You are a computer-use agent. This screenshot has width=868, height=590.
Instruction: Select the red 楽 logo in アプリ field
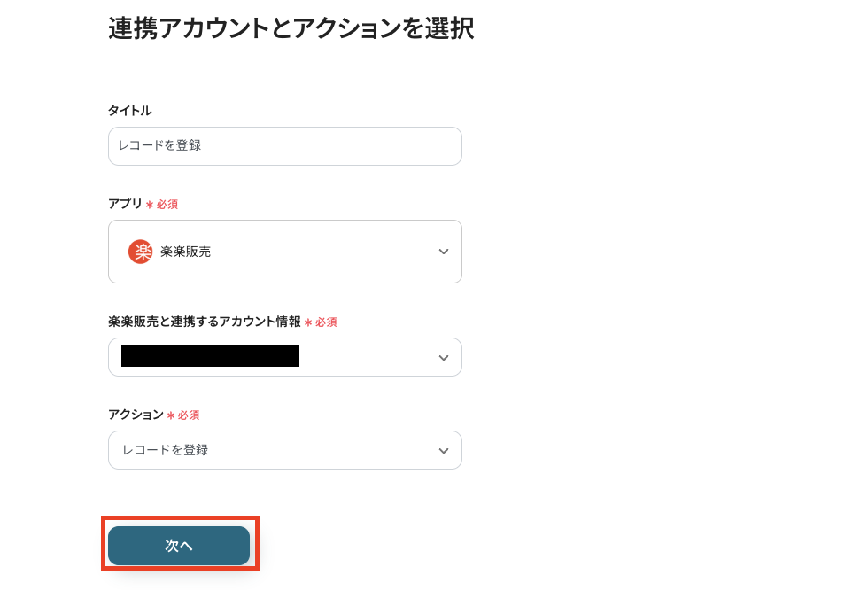(x=140, y=252)
